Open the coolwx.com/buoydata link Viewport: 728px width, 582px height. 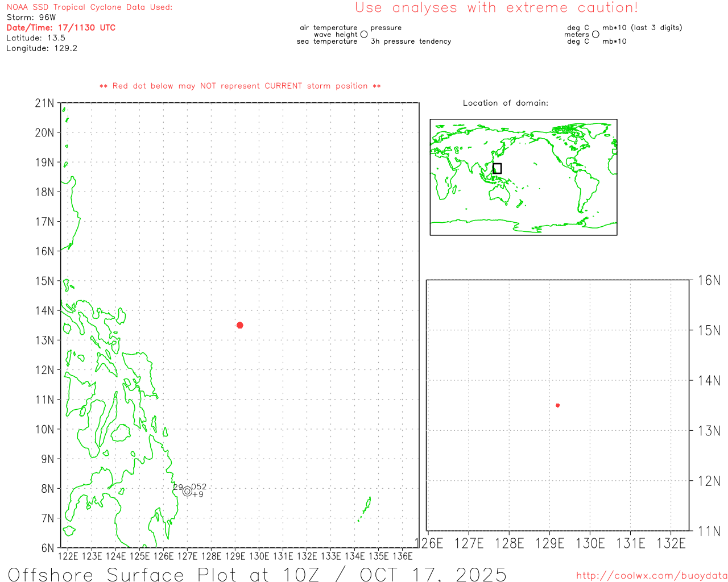(x=651, y=576)
